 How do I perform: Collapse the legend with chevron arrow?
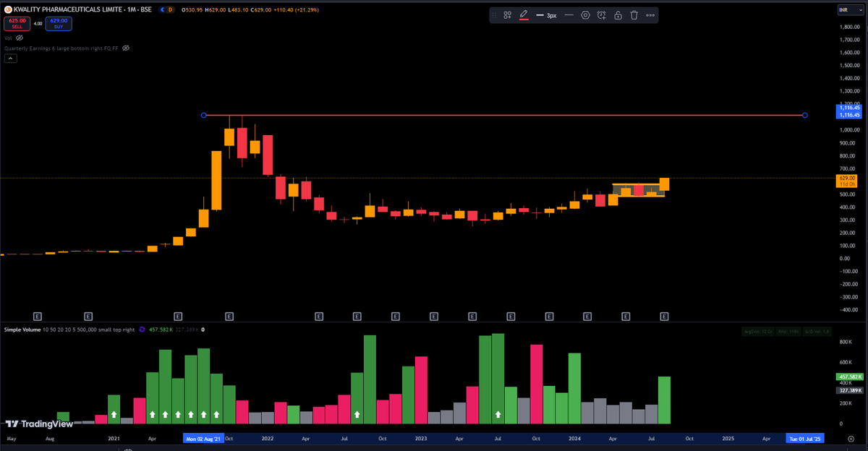coord(10,58)
